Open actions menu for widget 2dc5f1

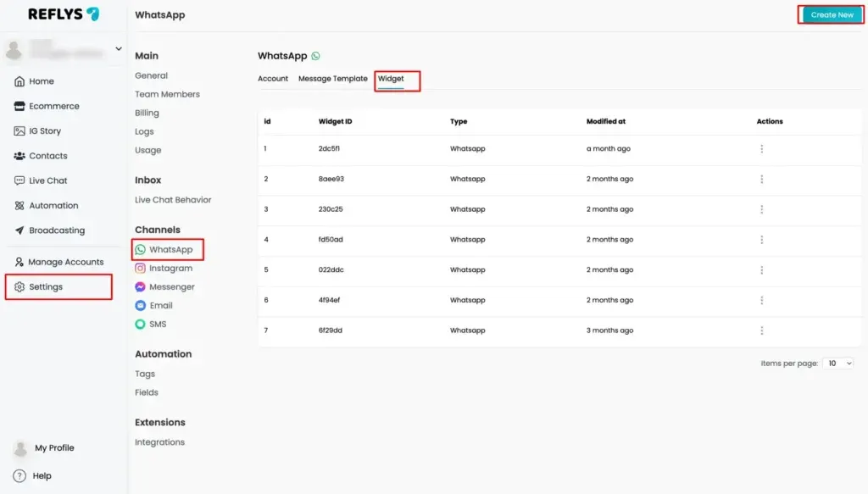click(762, 149)
